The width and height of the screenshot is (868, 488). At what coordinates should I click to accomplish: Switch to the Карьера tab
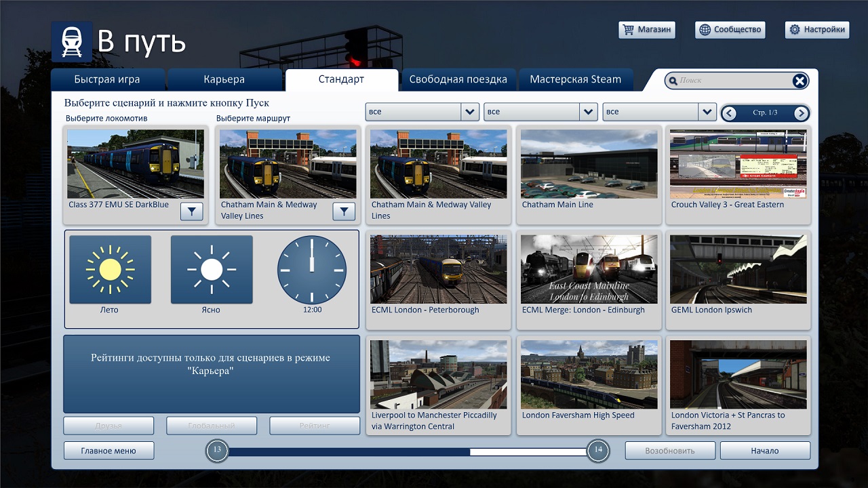(x=224, y=80)
